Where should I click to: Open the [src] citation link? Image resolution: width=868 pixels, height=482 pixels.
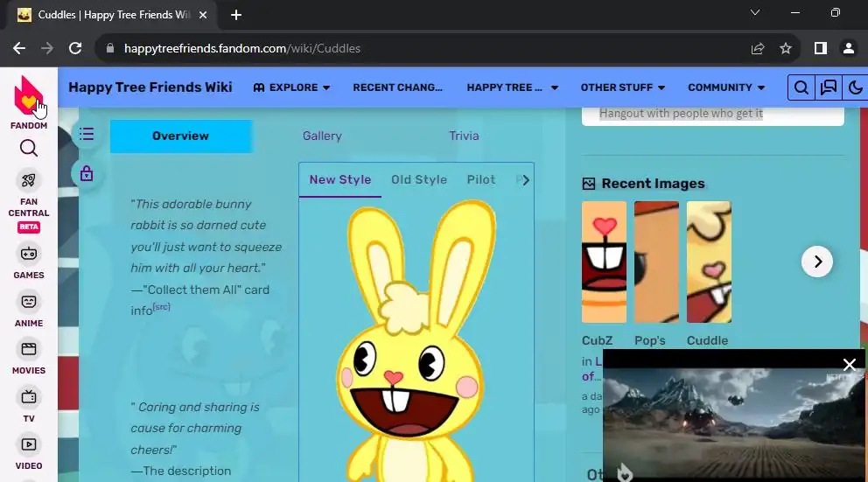pos(161,306)
